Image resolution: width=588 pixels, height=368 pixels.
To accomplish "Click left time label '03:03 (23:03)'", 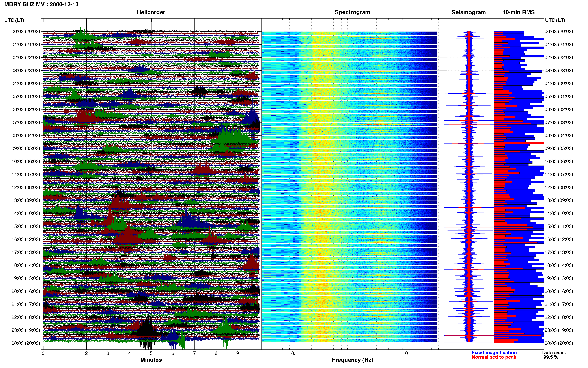I will click(26, 71).
